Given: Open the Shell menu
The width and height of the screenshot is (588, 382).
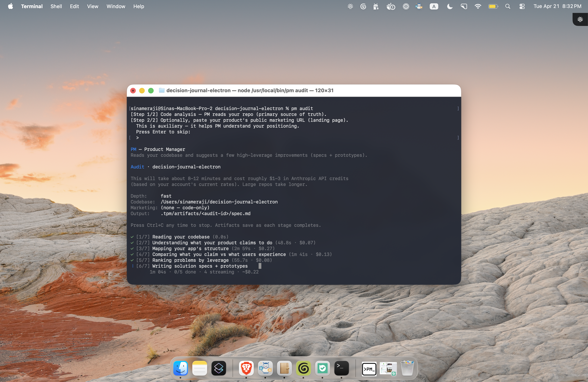Looking at the screenshot, I should coord(56,6).
